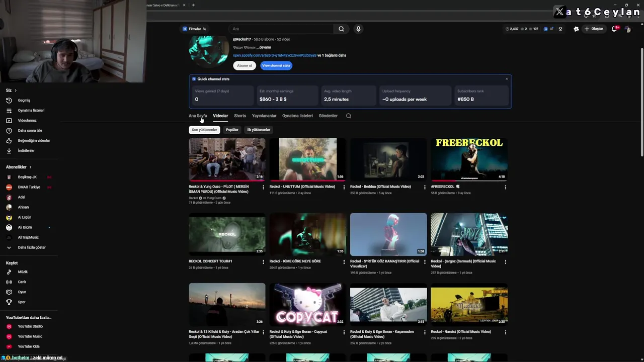
Task: Switch to Oynatma listeleri channel tab
Action: point(297,116)
